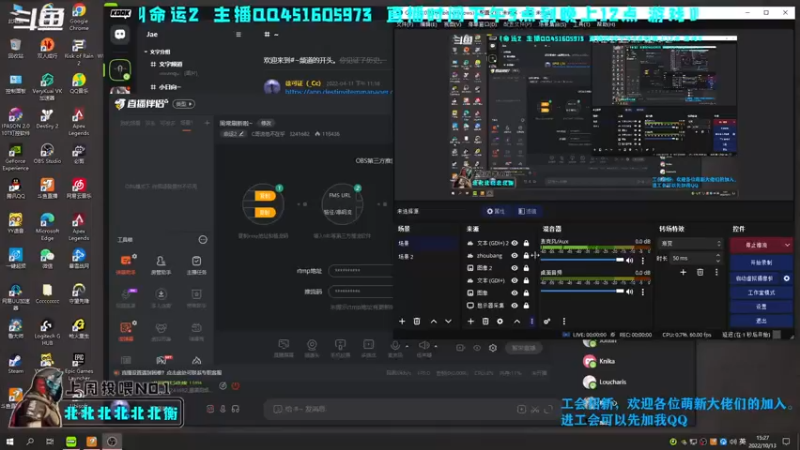
Task: Add a new scene with plus icon in OBS Scenes panel
Action: point(402,321)
